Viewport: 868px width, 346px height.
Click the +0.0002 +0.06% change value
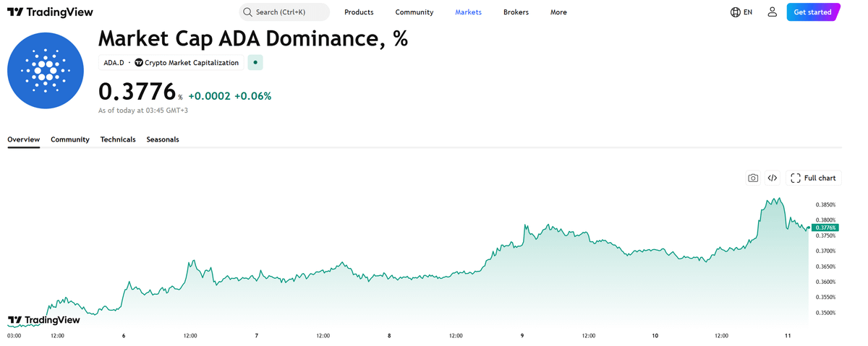230,96
